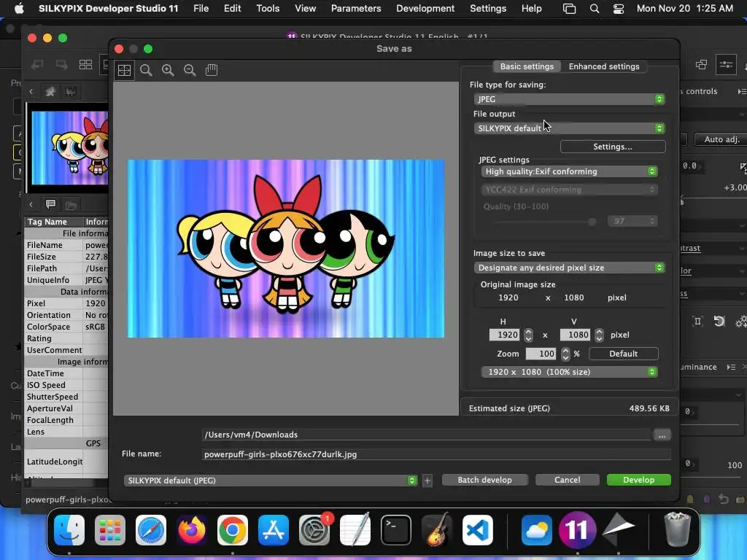Launch Firefox from the dock
Image resolution: width=747 pixels, height=560 pixels.
coord(192,530)
